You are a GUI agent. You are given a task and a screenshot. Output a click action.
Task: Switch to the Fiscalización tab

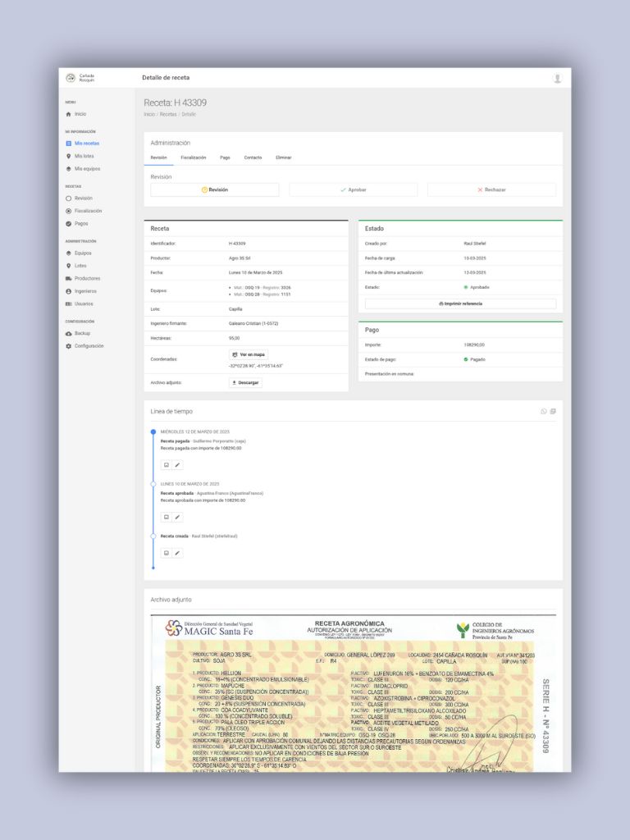tap(194, 157)
